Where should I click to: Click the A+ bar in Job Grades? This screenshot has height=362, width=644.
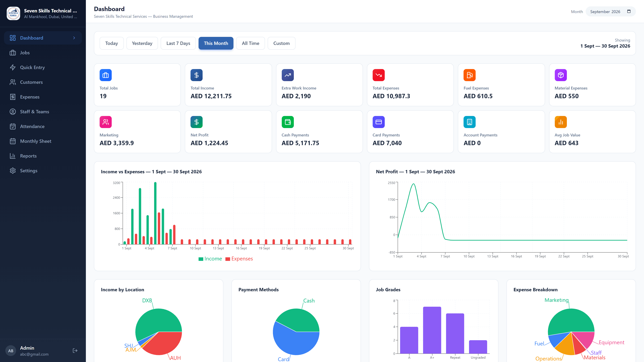pyautogui.click(x=432, y=330)
